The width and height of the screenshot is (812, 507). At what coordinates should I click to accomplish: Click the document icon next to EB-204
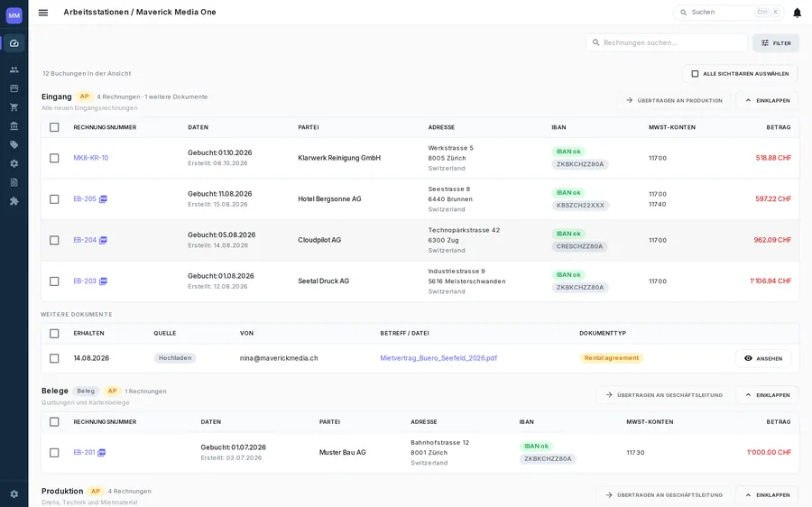(x=103, y=240)
